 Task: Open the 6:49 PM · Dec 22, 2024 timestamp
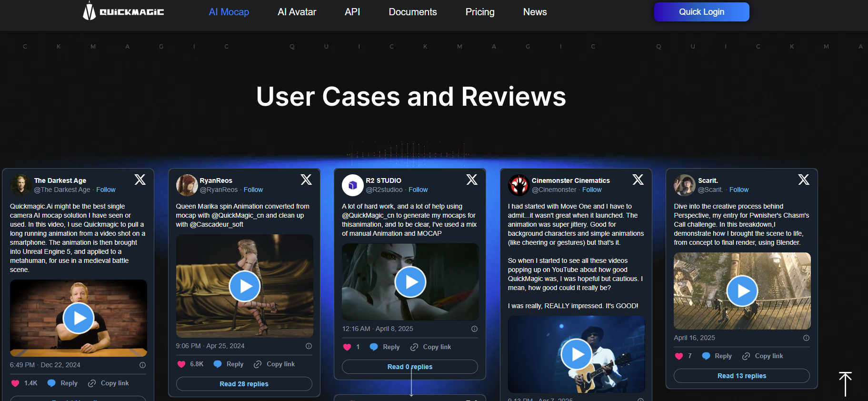tap(45, 365)
